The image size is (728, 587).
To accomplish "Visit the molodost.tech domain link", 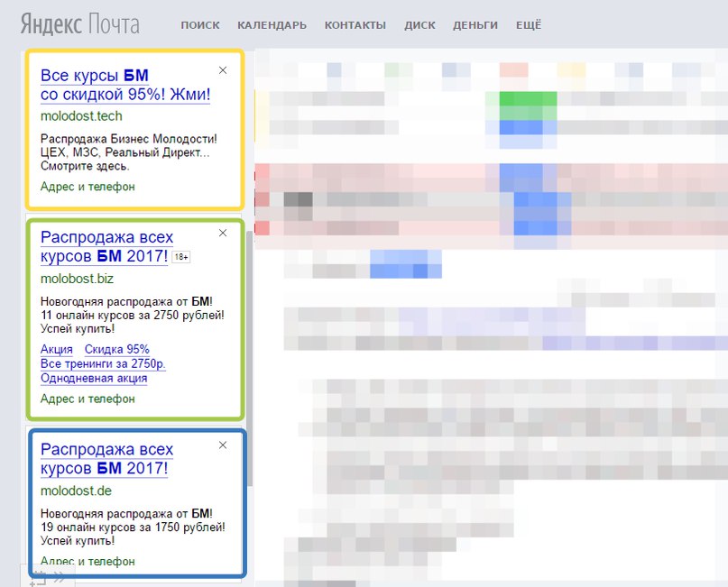I will [x=81, y=116].
